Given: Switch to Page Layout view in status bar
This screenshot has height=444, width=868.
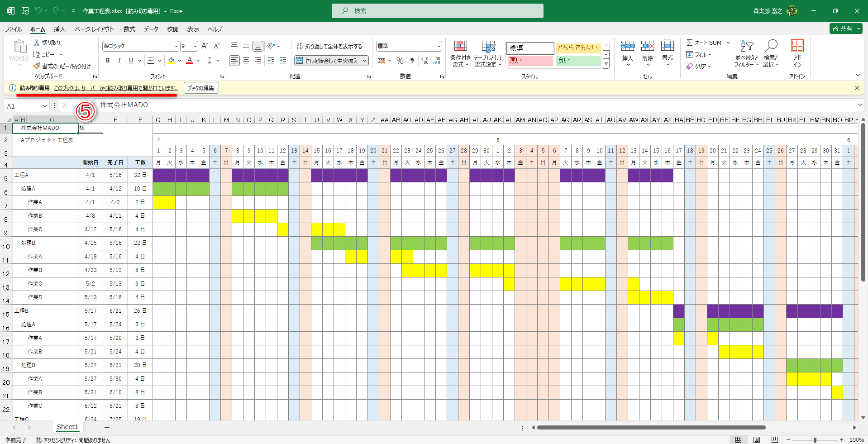Looking at the screenshot, I should (756, 440).
